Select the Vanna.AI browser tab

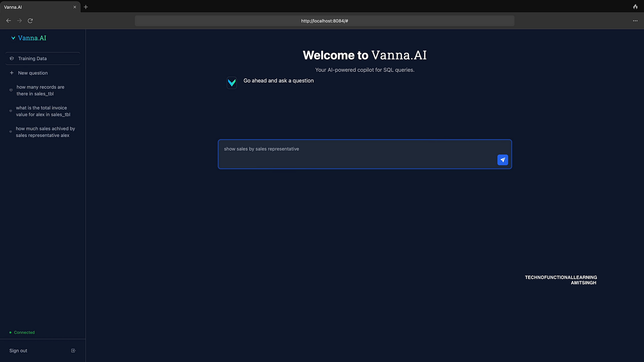(x=36, y=7)
